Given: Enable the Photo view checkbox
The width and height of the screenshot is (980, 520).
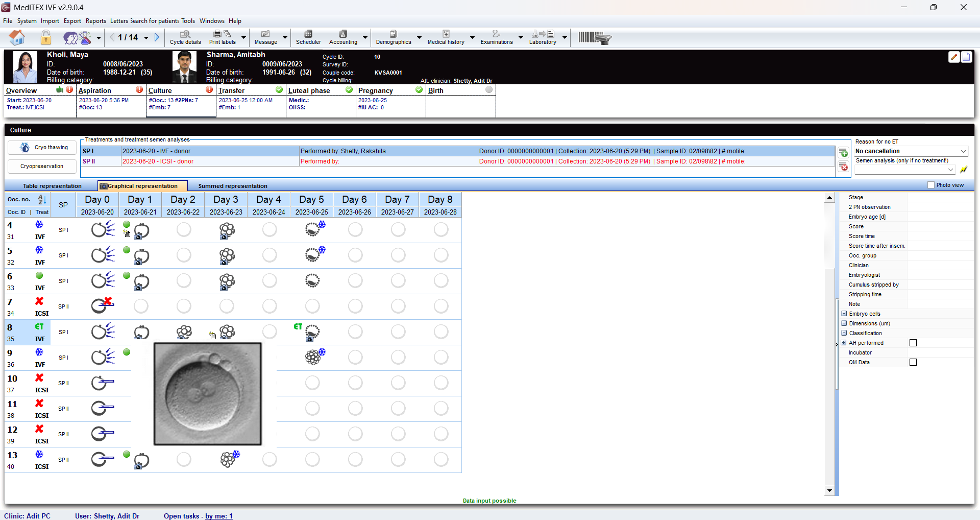Looking at the screenshot, I should pyautogui.click(x=931, y=185).
